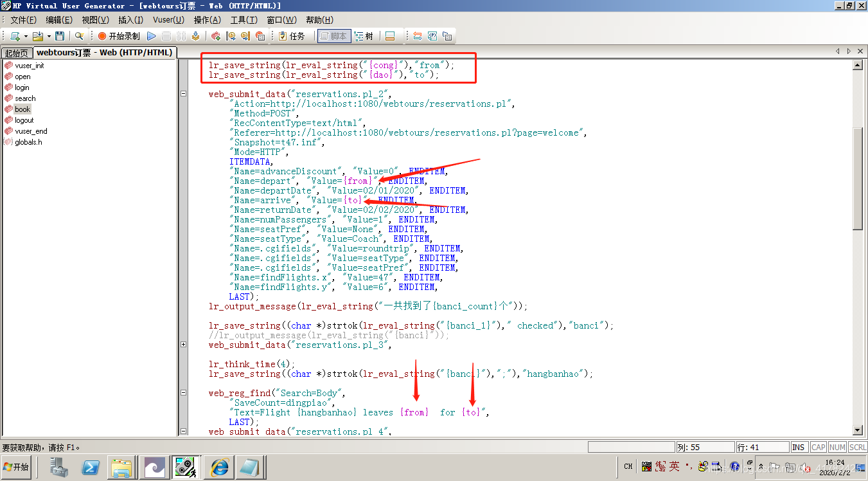The image size is (868, 481).
Task: Save the script with the floppy-disk icon
Action: pyautogui.click(x=60, y=36)
